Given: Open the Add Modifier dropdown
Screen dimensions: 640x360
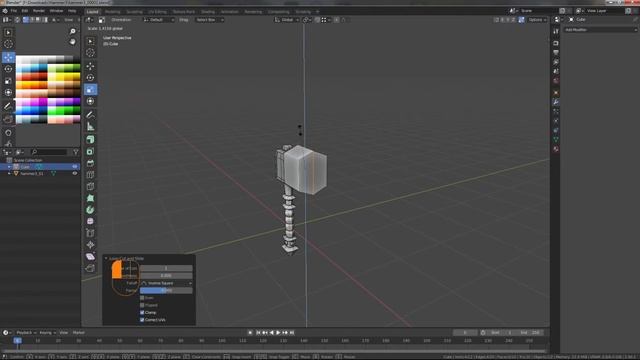Looking at the screenshot, I should 600,30.
